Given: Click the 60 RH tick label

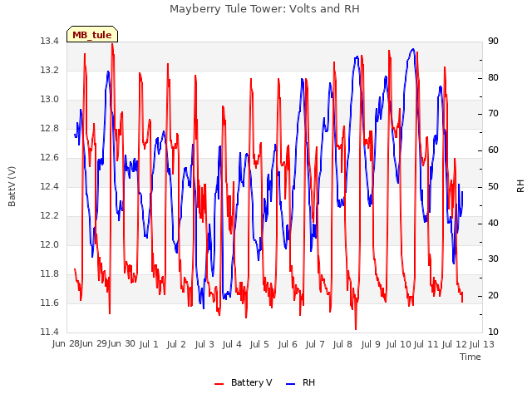Looking at the screenshot, I should pos(493,150).
